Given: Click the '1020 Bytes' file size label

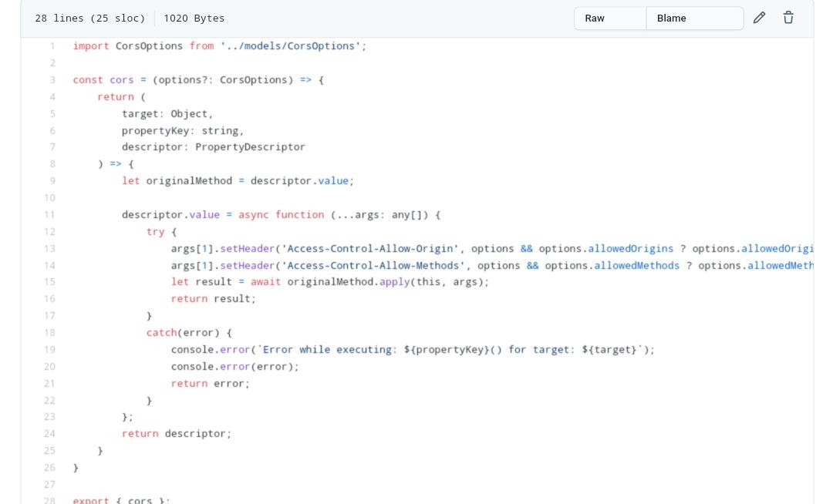Looking at the screenshot, I should tap(195, 18).
